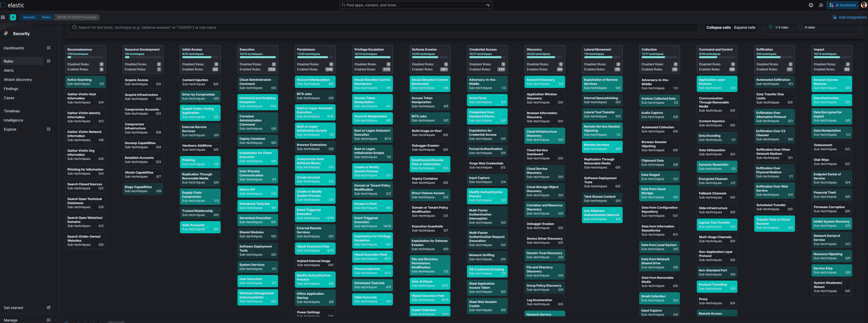Click the Get started rocket icon
The width and height of the screenshot is (868, 323).
click(x=49, y=307)
